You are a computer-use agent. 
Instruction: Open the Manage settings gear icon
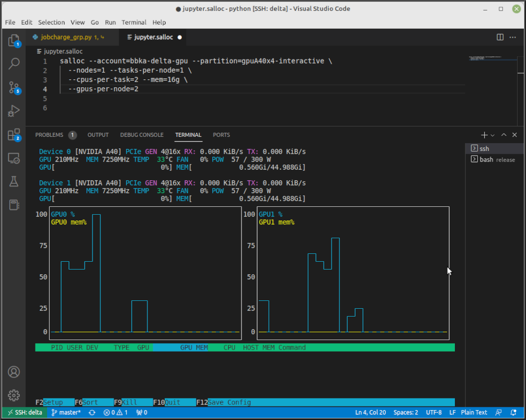tap(14, 395)
